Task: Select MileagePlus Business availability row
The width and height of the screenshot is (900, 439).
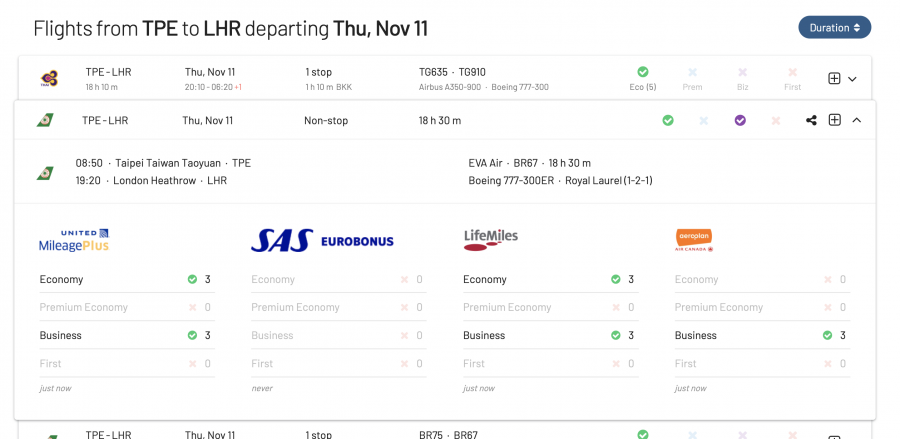Action: pyautogui.click(x=126, y=335)
